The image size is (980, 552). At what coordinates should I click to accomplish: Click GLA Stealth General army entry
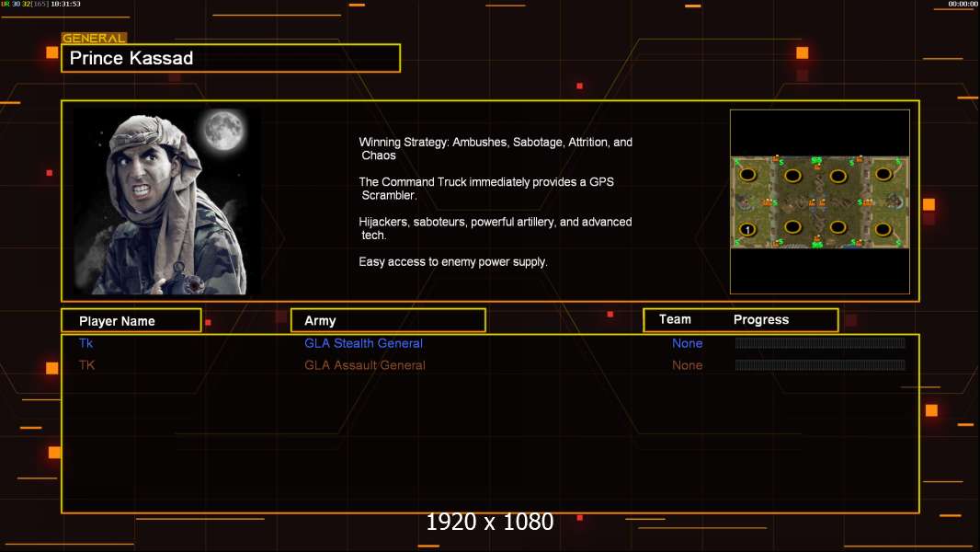pyautogui.click(x=363, y=343)
